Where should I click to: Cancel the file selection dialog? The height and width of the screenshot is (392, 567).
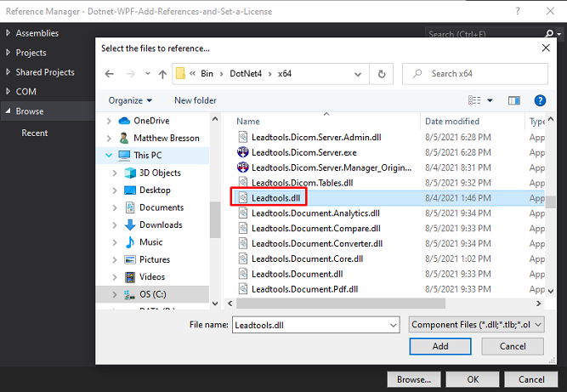pos(513,346)
